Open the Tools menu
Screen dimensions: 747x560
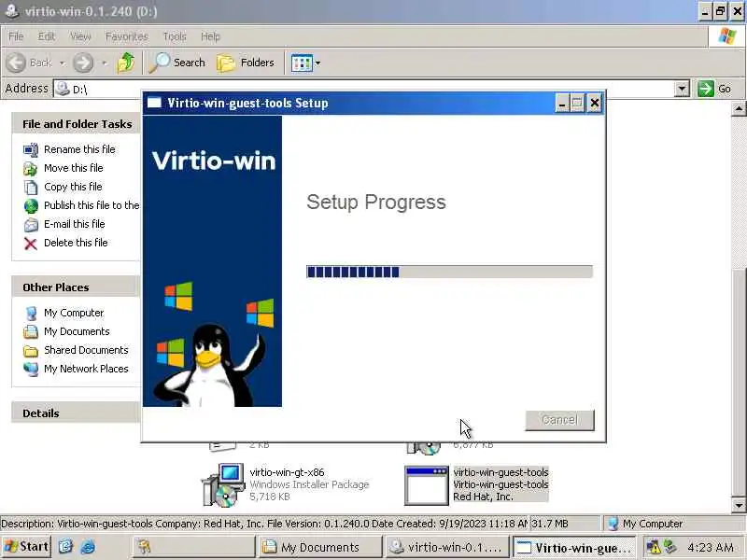[x=175, y=36]
